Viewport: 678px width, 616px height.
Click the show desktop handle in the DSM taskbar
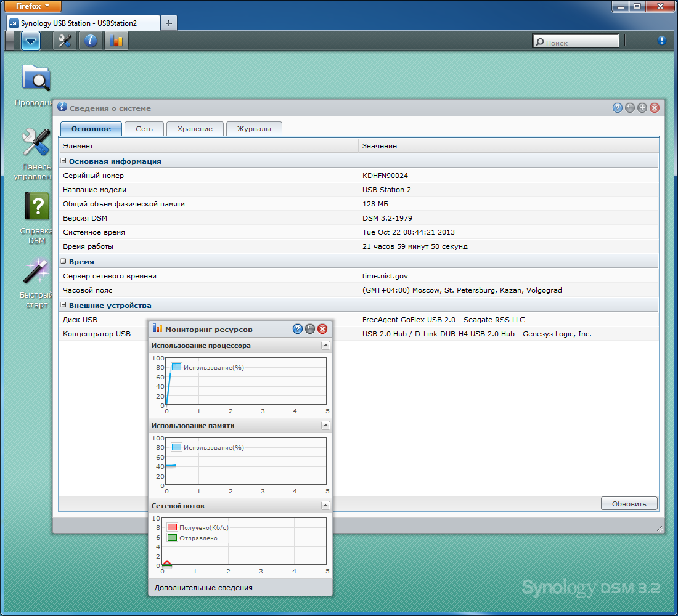9,41
